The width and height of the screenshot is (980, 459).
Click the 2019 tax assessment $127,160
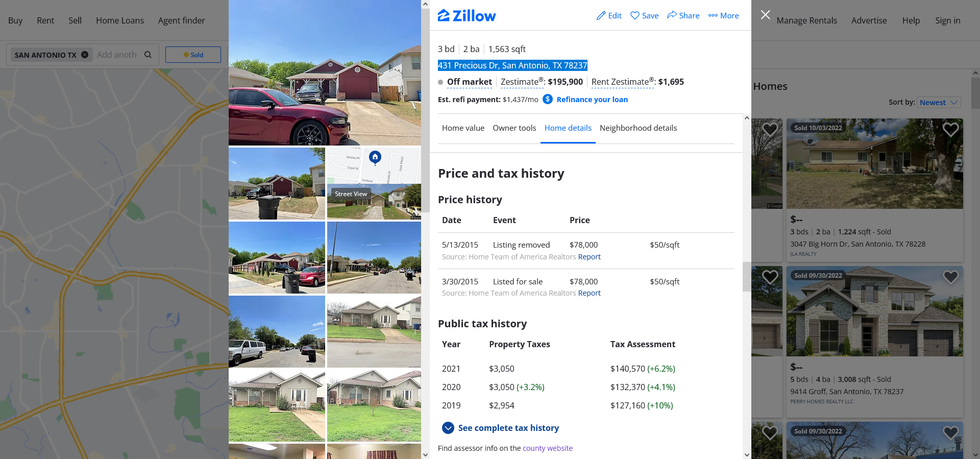coord(628,405)
